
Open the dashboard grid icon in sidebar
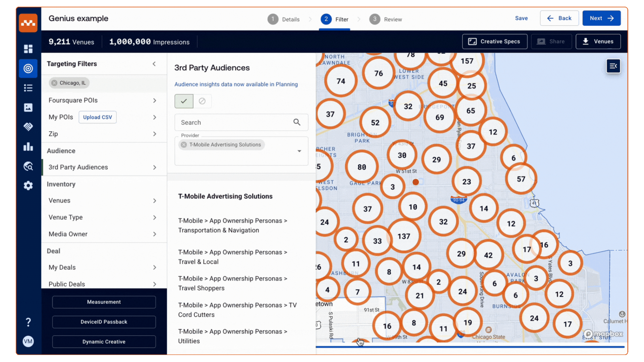pos(28,49)
